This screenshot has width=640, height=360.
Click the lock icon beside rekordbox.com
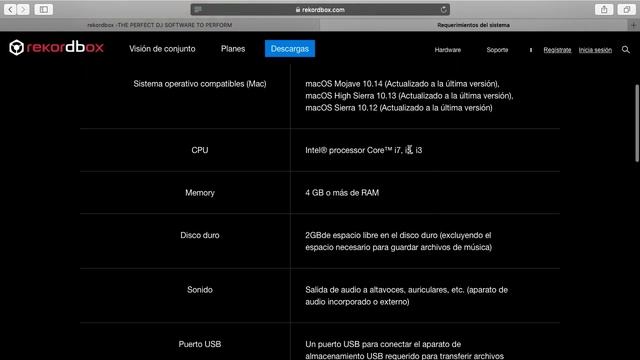[298, 9]
